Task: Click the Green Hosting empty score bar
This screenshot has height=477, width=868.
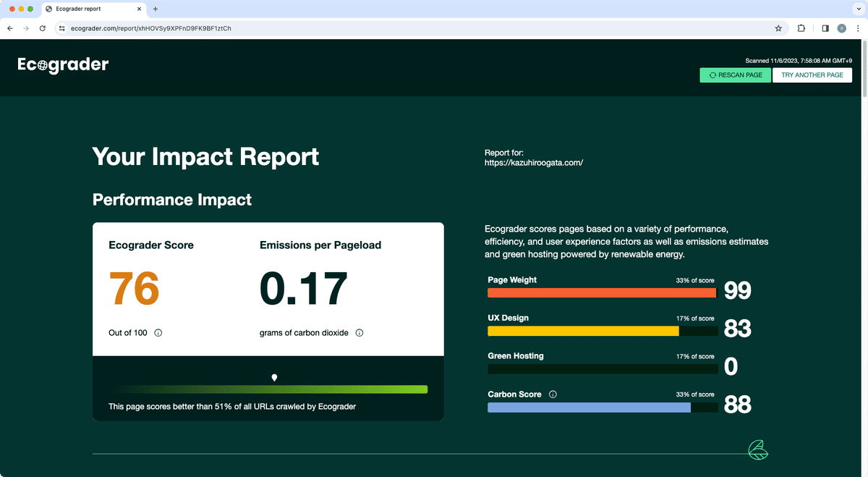Action: coord(603,369)
